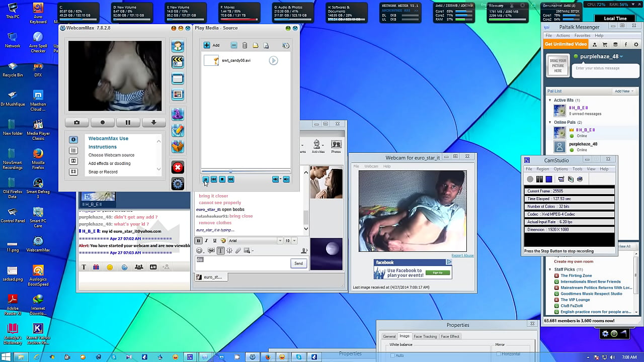This screenshot has width=644, height=362.
Task: Click the open folder icon in Play Media
Action: coord(256,45)
